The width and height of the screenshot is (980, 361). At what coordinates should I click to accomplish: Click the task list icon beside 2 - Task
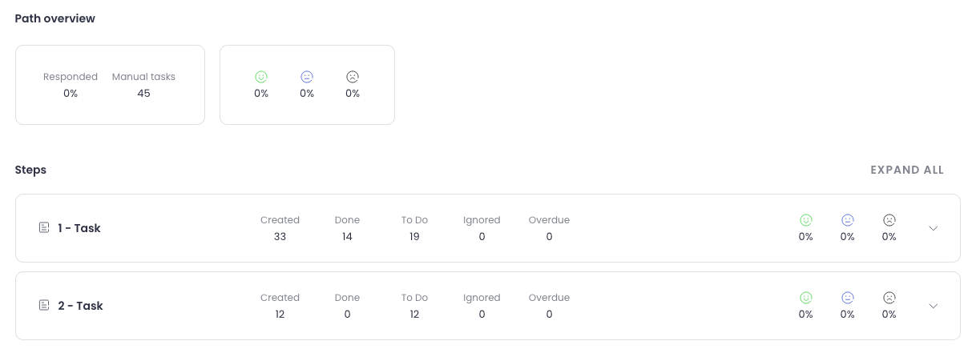[45, 306]
